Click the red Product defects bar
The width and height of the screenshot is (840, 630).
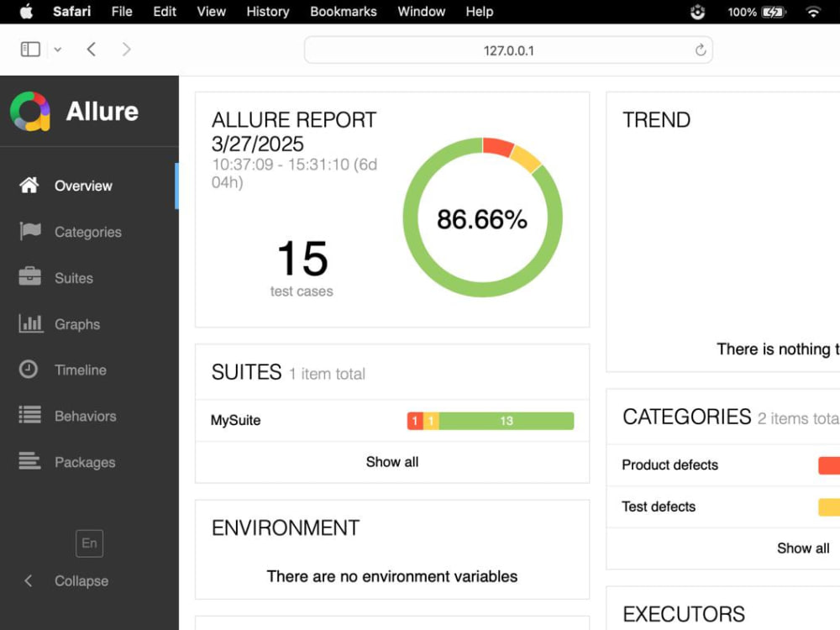pos(829,465)
